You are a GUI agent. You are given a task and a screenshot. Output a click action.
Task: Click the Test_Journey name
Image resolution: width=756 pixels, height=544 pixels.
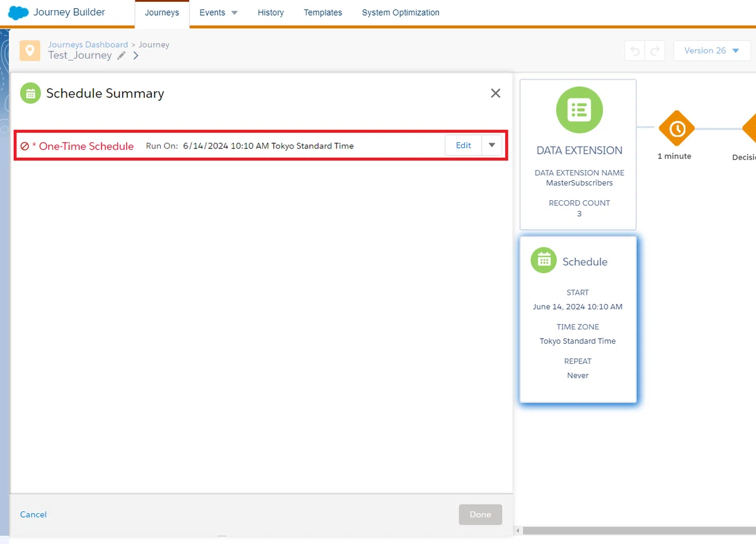tap(80, 55)
